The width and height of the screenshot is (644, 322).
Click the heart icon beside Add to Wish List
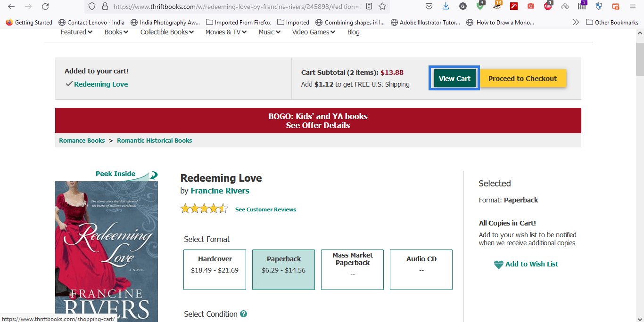pyautogui.click(x=498, y=265)
